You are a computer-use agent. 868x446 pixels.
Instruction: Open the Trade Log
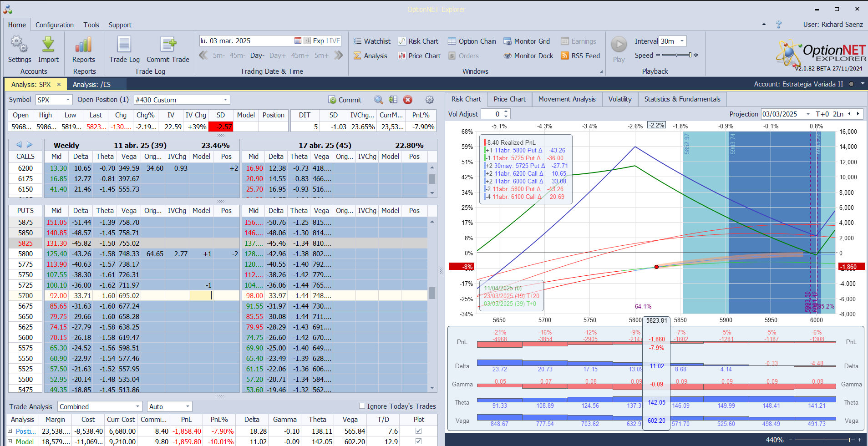tap(124, 49)
